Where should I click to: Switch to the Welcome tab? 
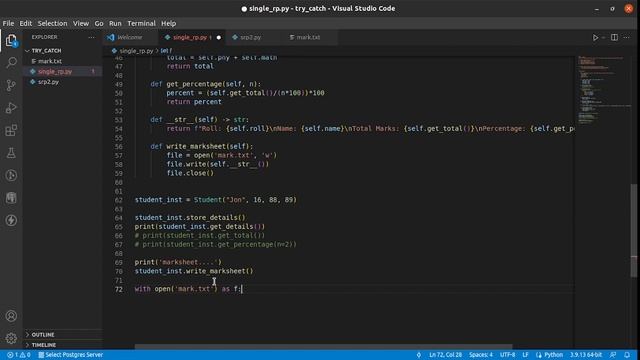coord(129,38)
